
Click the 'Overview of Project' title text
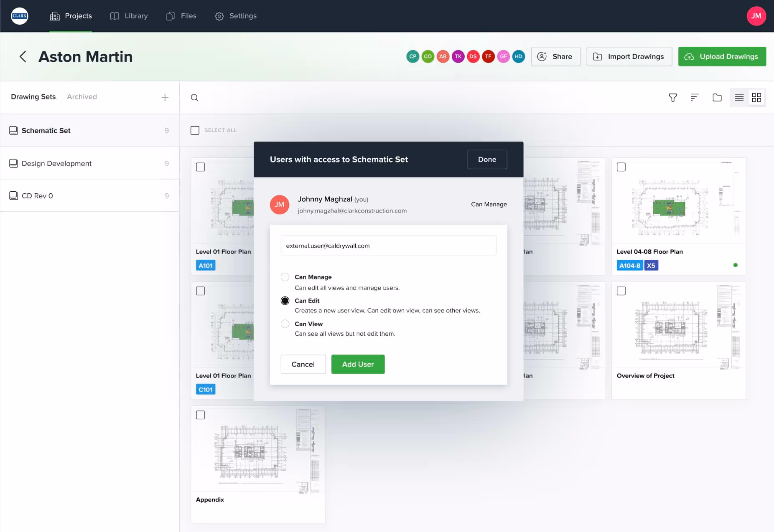(645, 375)
